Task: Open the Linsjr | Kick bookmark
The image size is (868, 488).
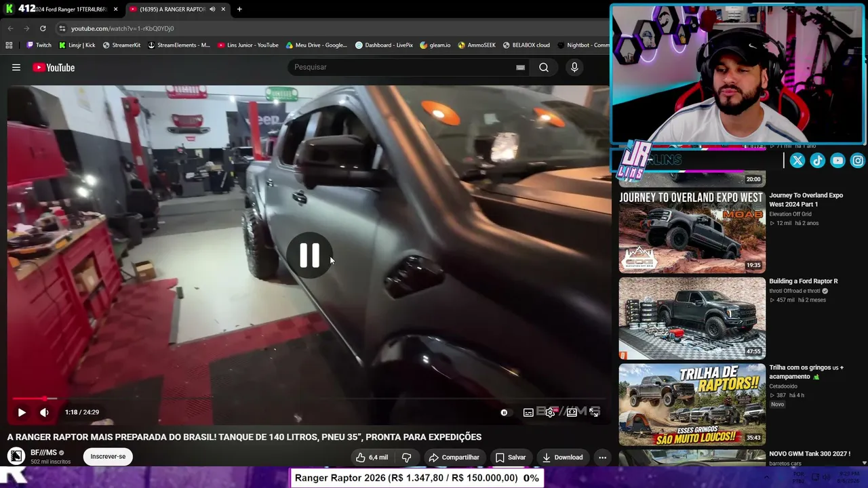Action: pyautogui.click(x=77, y=45)
